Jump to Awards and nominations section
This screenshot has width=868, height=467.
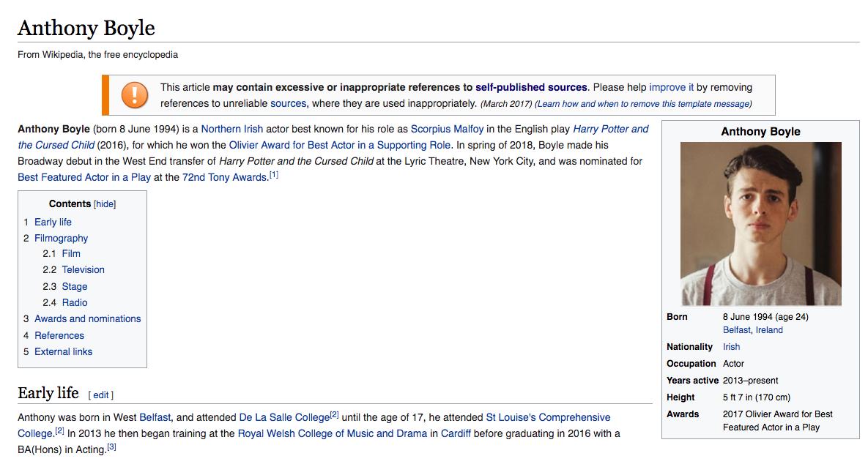[87, 318]
